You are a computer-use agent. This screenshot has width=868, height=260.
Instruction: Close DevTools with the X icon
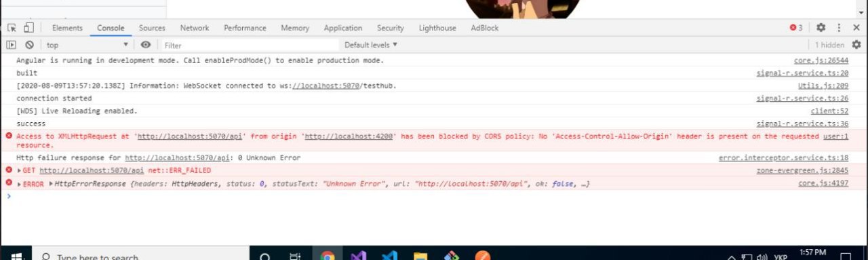pyautogui.click(x=856, y=28)
